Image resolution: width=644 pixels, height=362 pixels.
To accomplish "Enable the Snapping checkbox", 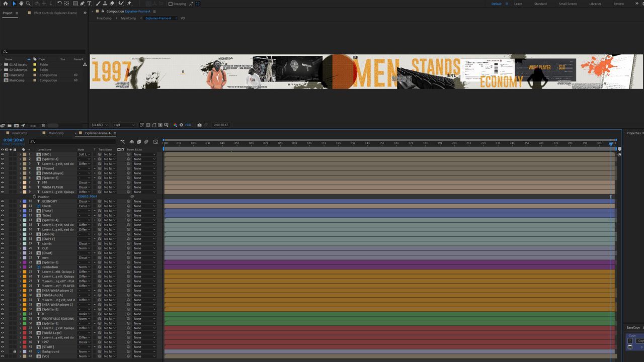I will coord(171,4).
